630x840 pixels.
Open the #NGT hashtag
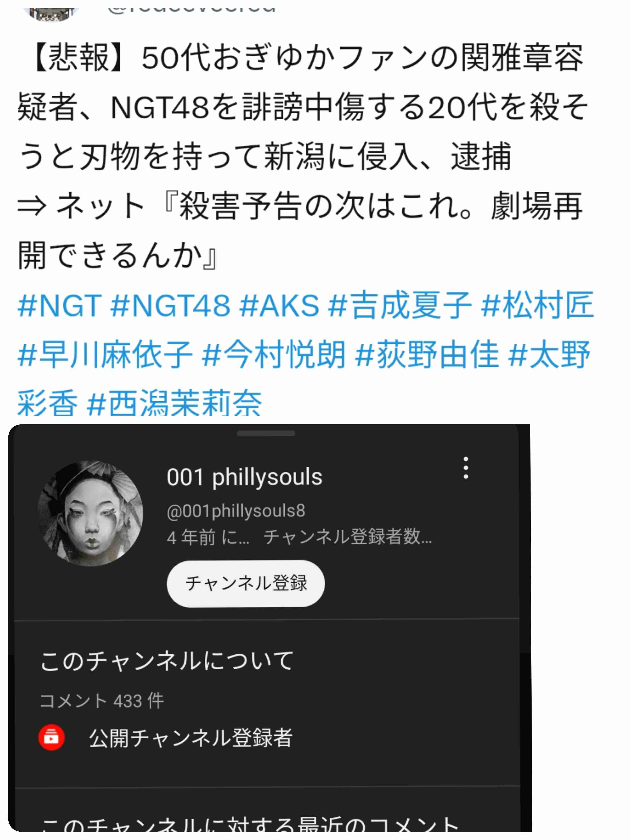pos(60,305)
